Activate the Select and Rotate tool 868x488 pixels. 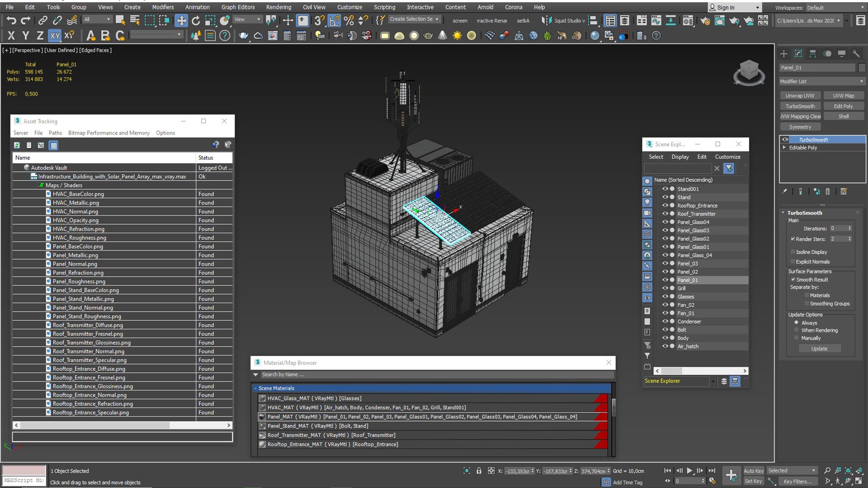click(196, 20)
